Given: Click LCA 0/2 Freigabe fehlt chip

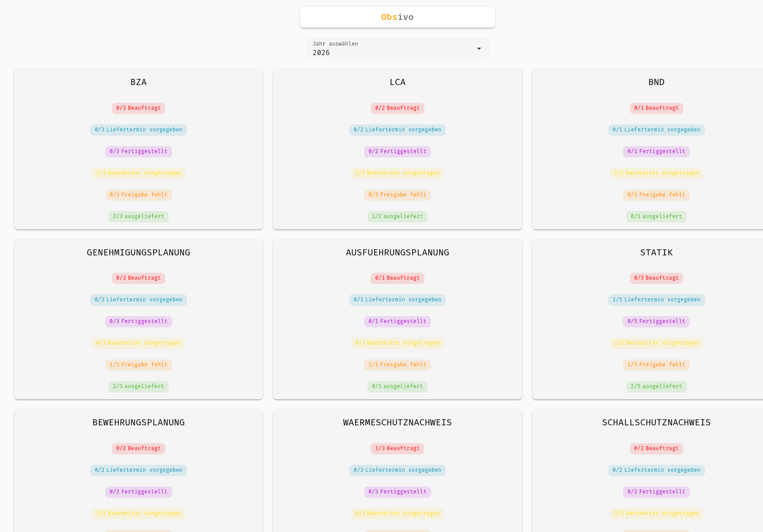Looking at the screenshot, I should click(398, 195).
